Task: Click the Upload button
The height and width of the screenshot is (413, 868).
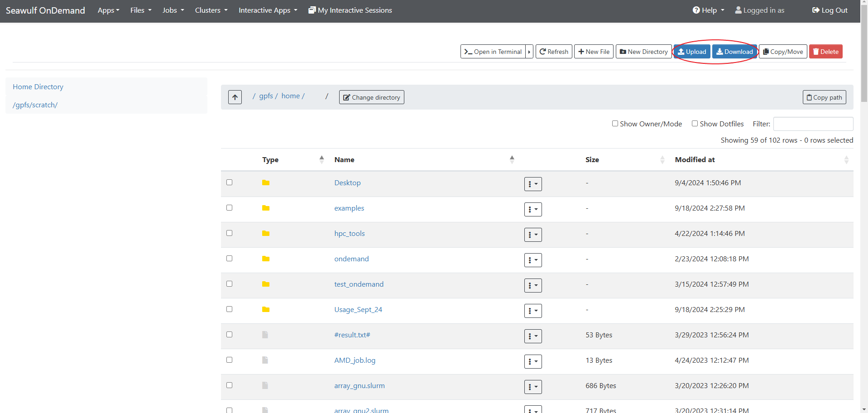Action: [692, 52]
